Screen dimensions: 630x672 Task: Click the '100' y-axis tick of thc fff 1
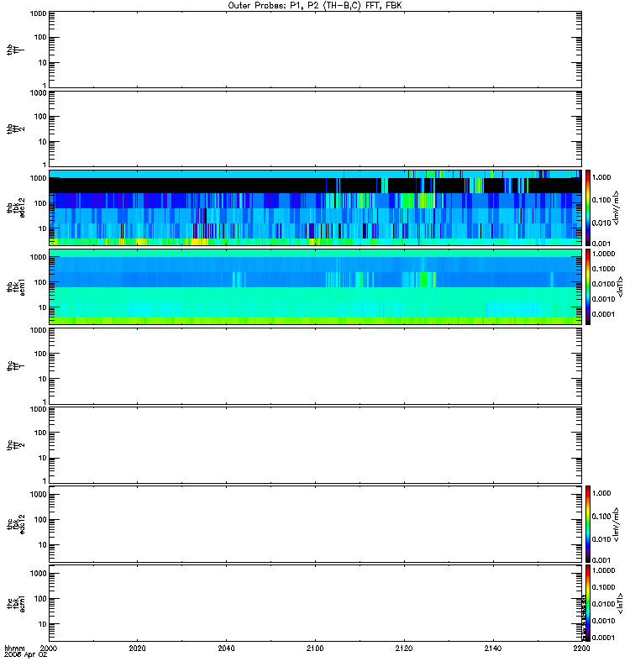(x=40, y=354)
